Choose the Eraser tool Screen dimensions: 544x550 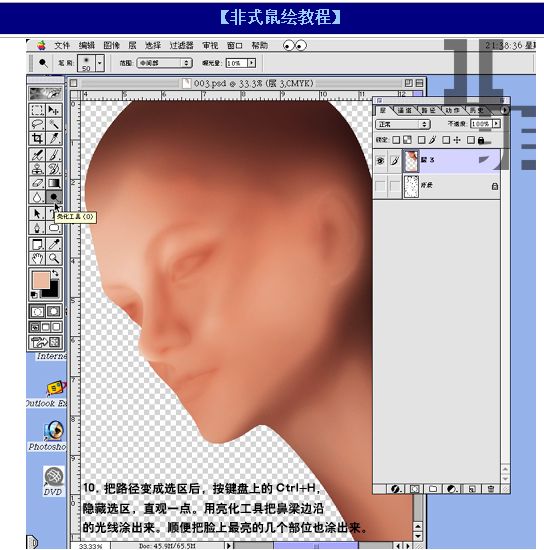coord(37,183)
